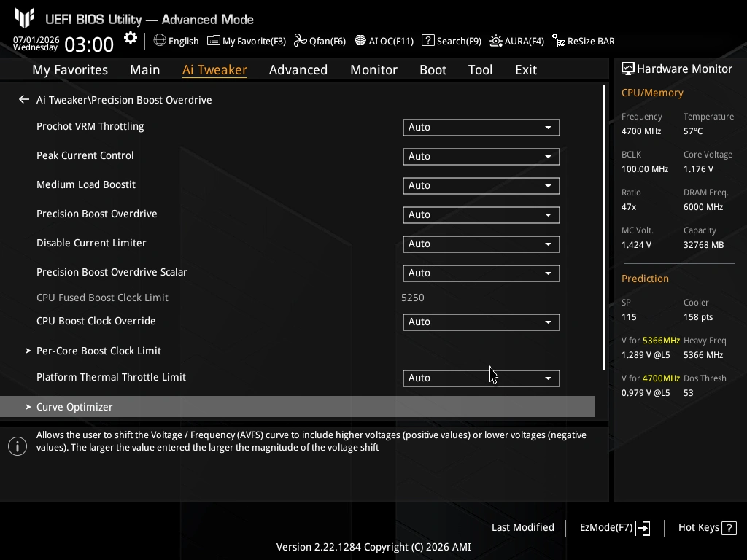Screen dimensions: 747x560
Task: Click the Disable Current Limiter label
Action: (91, 243)
